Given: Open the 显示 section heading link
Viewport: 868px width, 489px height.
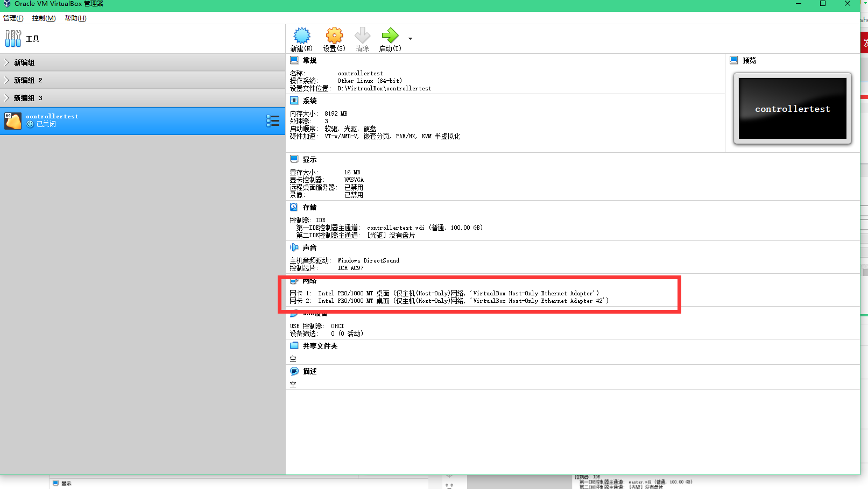Looking at the screenshot, I should pyautogui.click(x=309, y=160).
